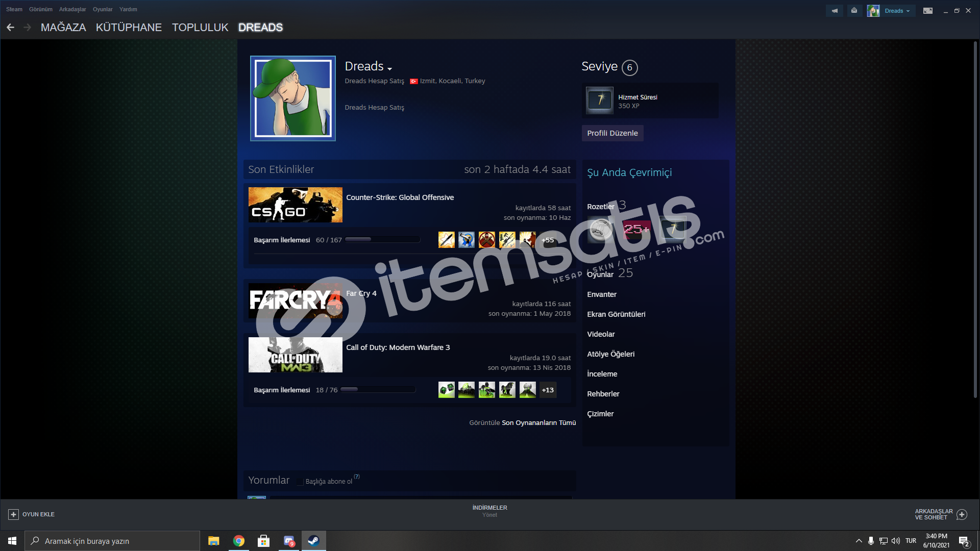Click the first MW3 achievement icon
The width and height of the screenshot is (980, 551).
pyautogui.click(x=446, y=390)
